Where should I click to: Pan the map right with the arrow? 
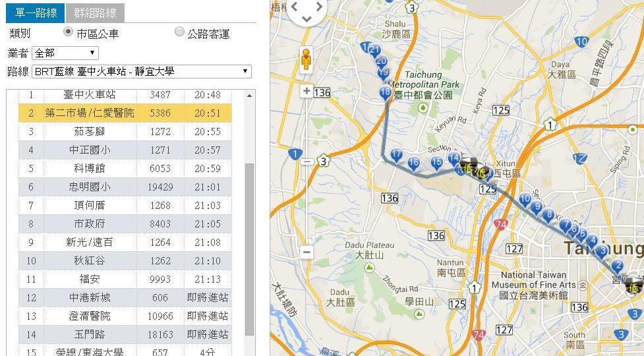tap(319, 7)
